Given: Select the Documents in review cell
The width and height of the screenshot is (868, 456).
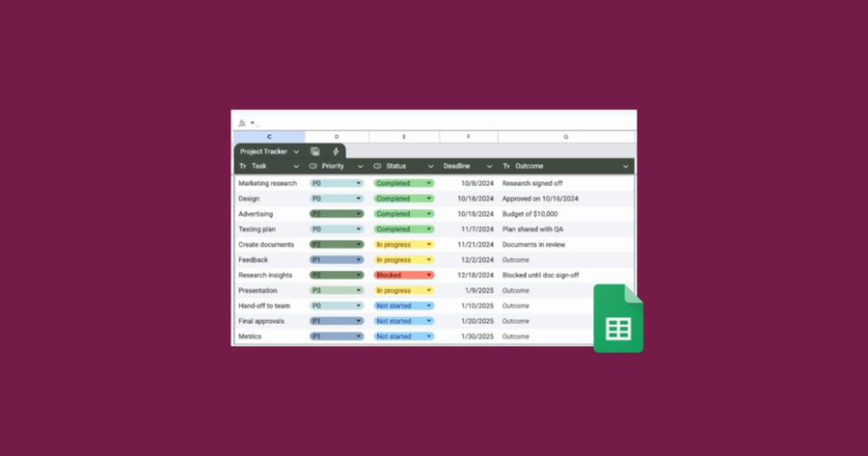Looking at the screenshot, I should [x=566, y=245].
